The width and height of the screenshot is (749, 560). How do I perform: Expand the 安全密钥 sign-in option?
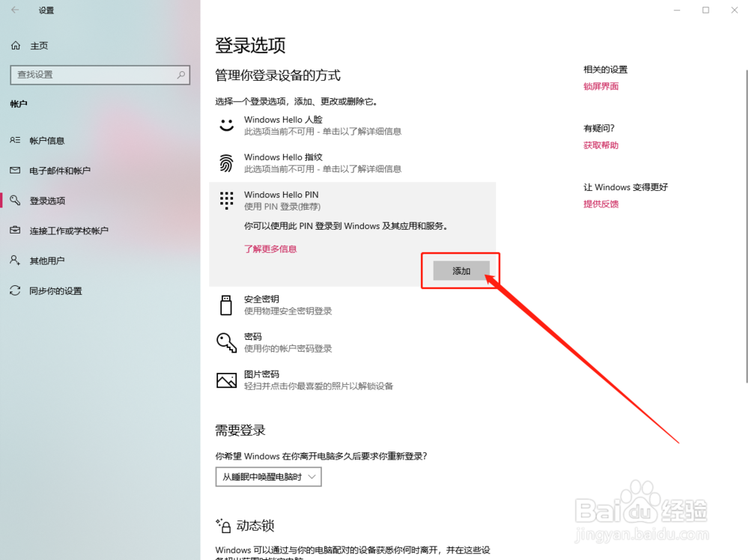(x=353, y=305)
